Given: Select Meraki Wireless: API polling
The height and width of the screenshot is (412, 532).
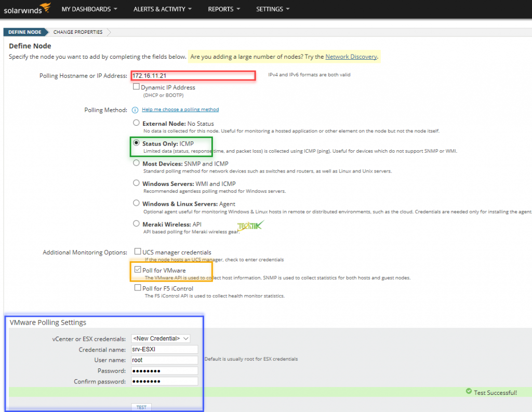Looking at the screenshot, I should click(136, 222).
